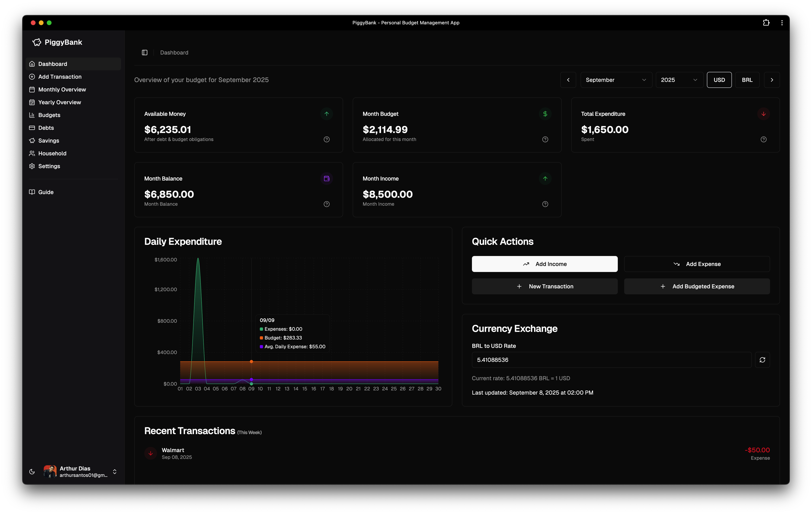
Task: Click the Add Transaction plus-circle icon
Action: click(32, 77)
